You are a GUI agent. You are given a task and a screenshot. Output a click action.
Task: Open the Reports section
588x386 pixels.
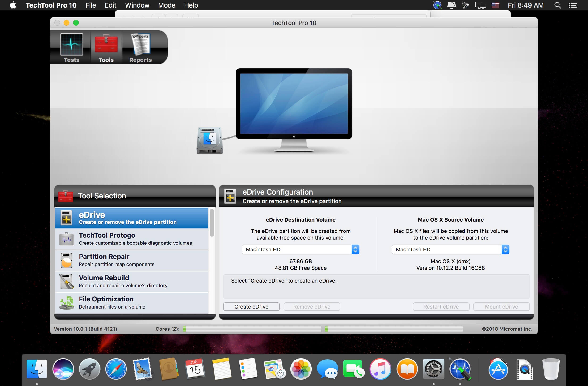(x=141, y=48)
